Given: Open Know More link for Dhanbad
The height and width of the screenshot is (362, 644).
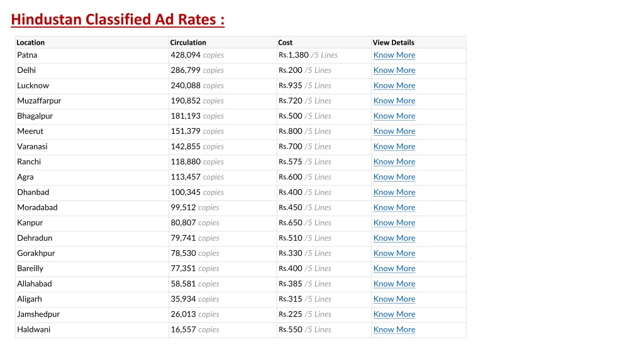Looking at the screenshot, I should click(394, 192).
